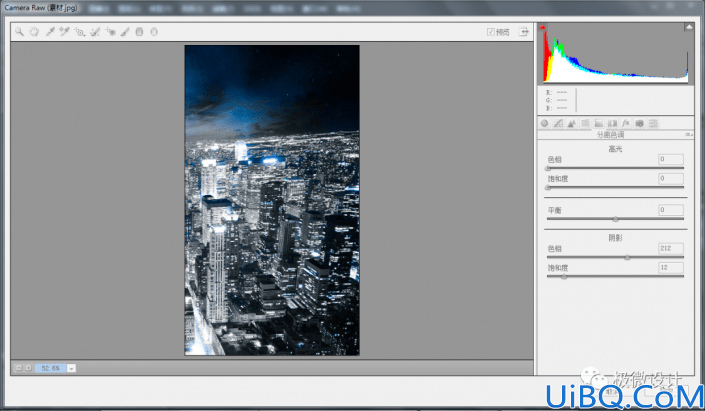This screenshot has height=411, width=705.
Task: Click the shadows 饱和度 field showing 12
Action: coord(671,268)
